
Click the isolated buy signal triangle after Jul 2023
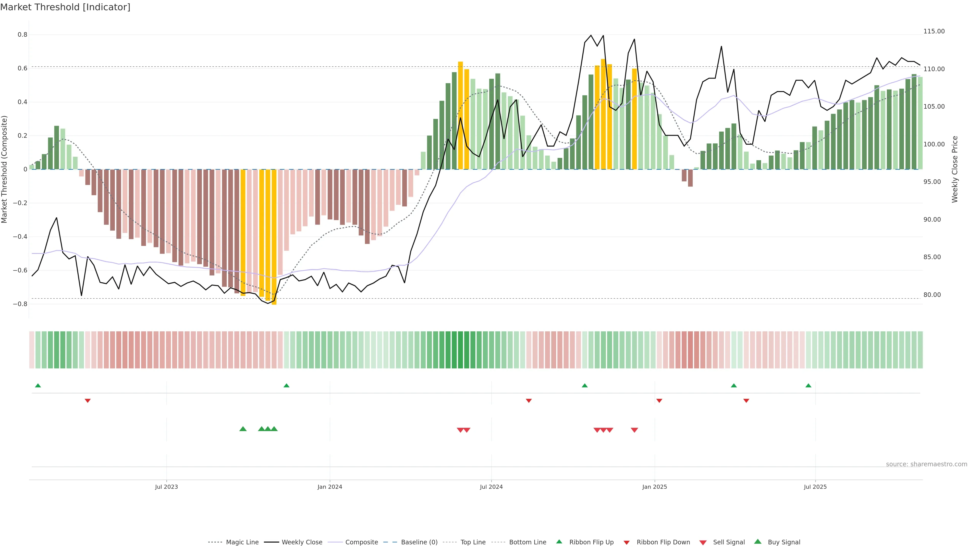click(243, 429)
